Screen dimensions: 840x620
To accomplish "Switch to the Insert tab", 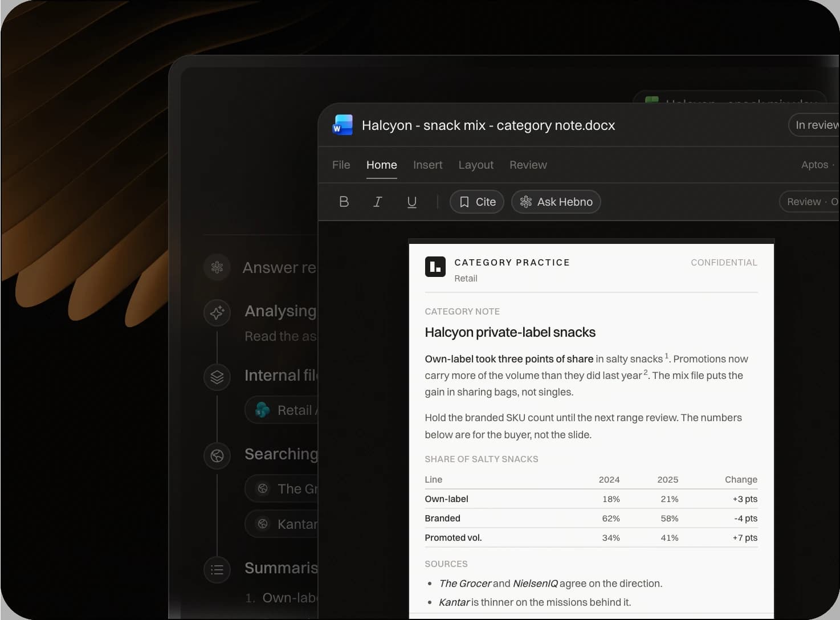I will click(x=427, y=165).
